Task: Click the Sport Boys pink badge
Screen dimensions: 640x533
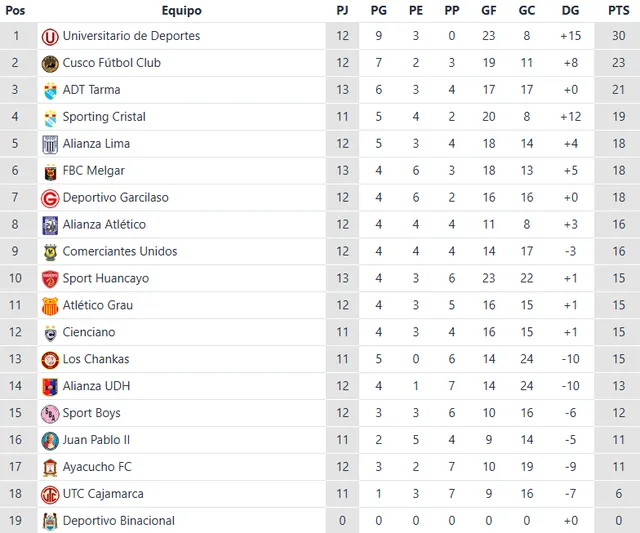Action: (50, 413)
